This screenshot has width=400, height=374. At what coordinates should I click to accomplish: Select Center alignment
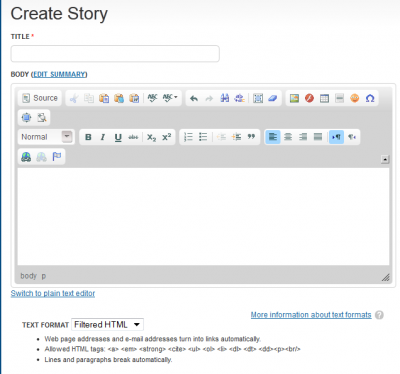coord(288,137)
